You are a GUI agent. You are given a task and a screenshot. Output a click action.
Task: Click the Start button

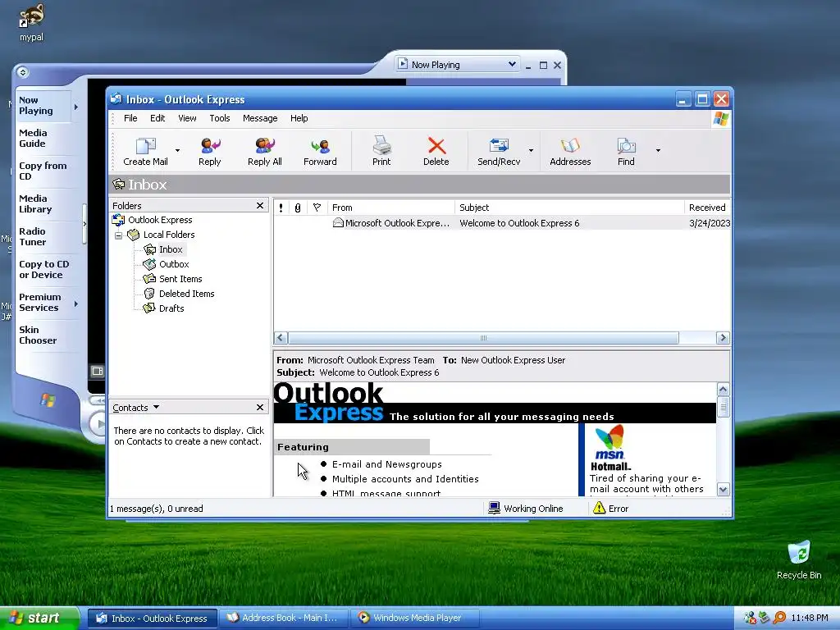point(39,618)
